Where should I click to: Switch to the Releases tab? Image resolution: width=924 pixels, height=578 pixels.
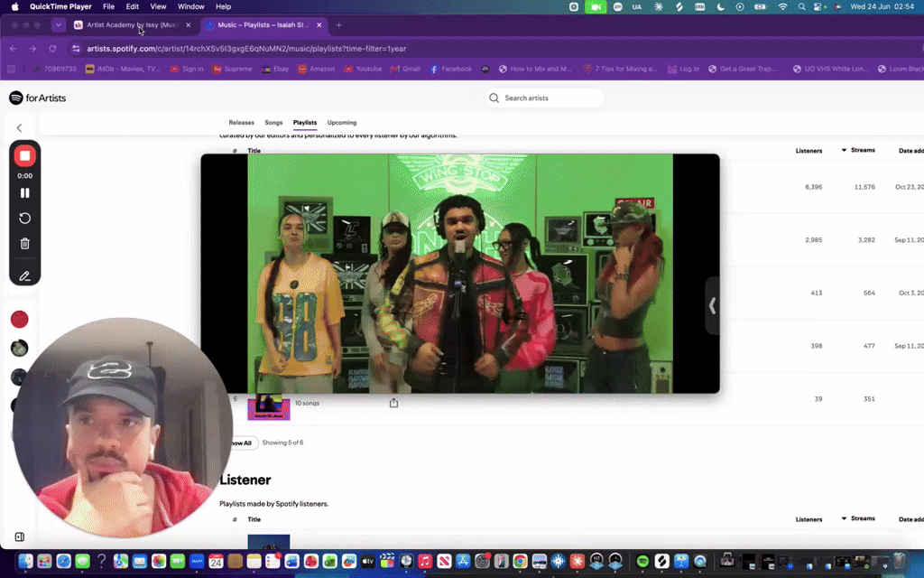[x=242, y=123]
